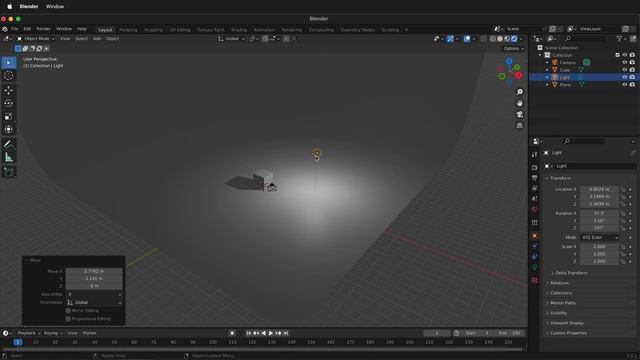Image resolution: width=640 pixels, height=360 pixels.
Task: Toggle Light visibility eye in outliner
Action: pos(624,77)
